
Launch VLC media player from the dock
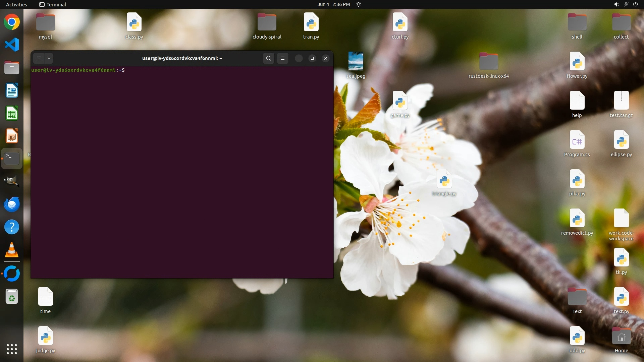(x=12, y=250)
